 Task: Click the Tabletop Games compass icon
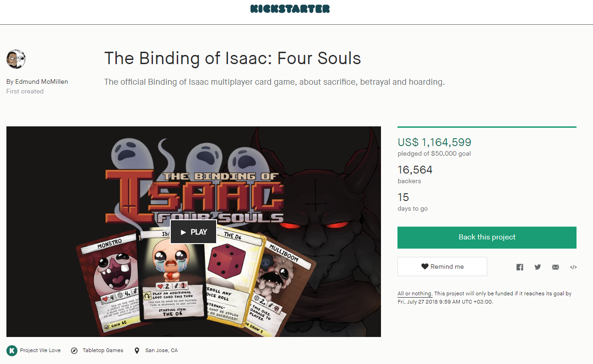coord(74,351)
